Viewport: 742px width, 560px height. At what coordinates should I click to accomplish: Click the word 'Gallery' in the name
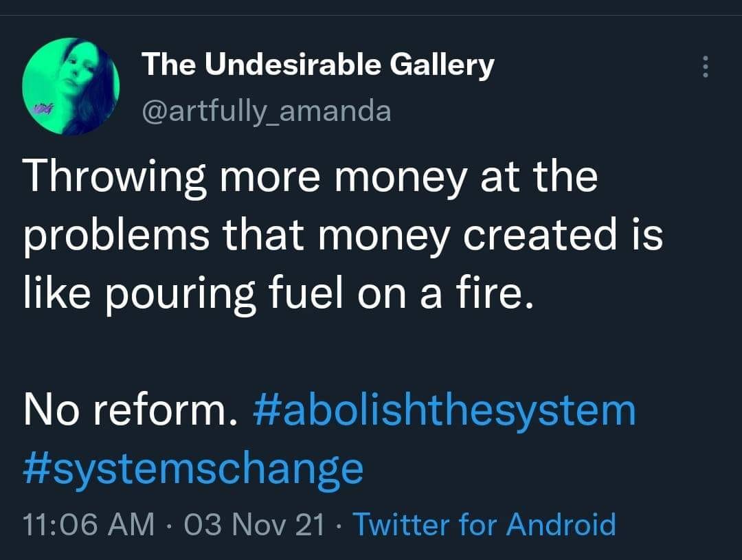pyautogui.click(x=442, y=65)
